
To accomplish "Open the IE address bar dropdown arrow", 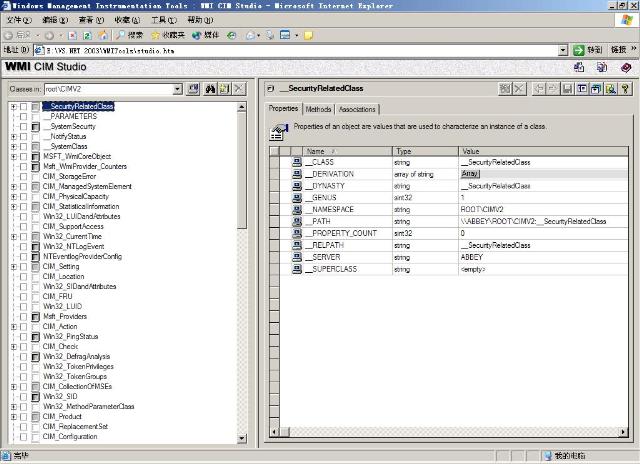I will 563,50.
